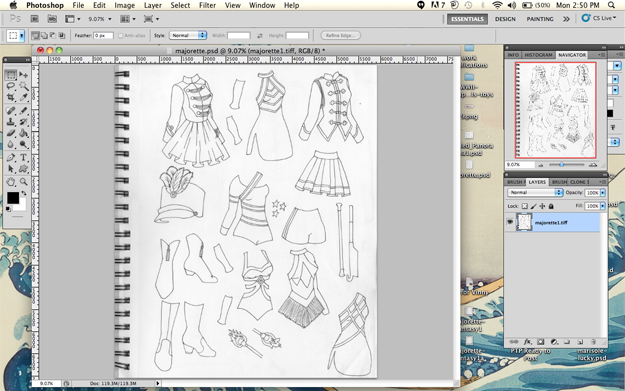Open the Fill 100% dropdown arrow

603,206
